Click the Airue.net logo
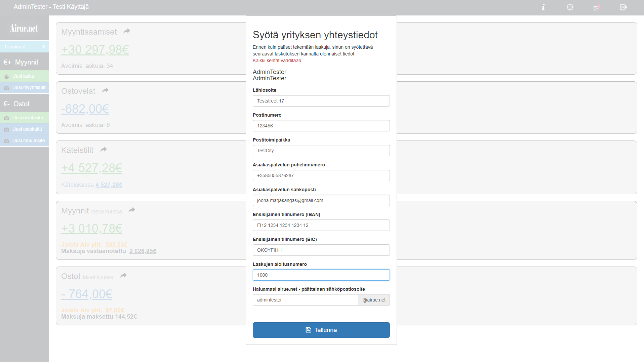 pyautogui.click(x=24, y=28)
